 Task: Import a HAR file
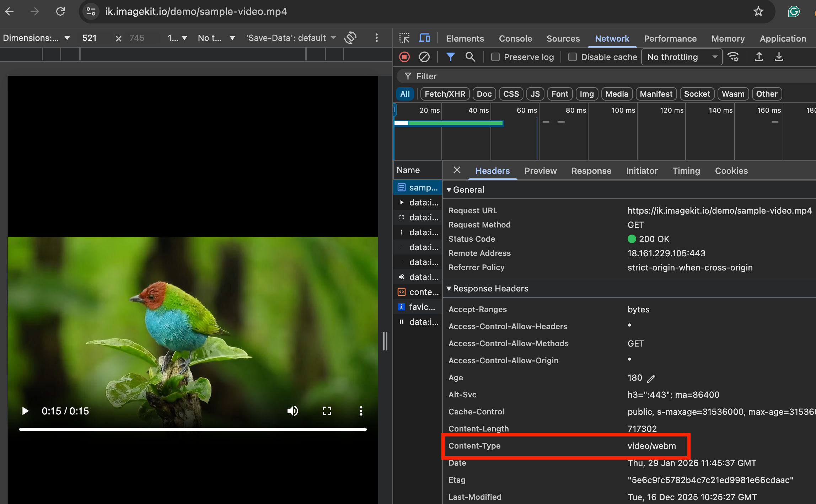tap(759, 57)
